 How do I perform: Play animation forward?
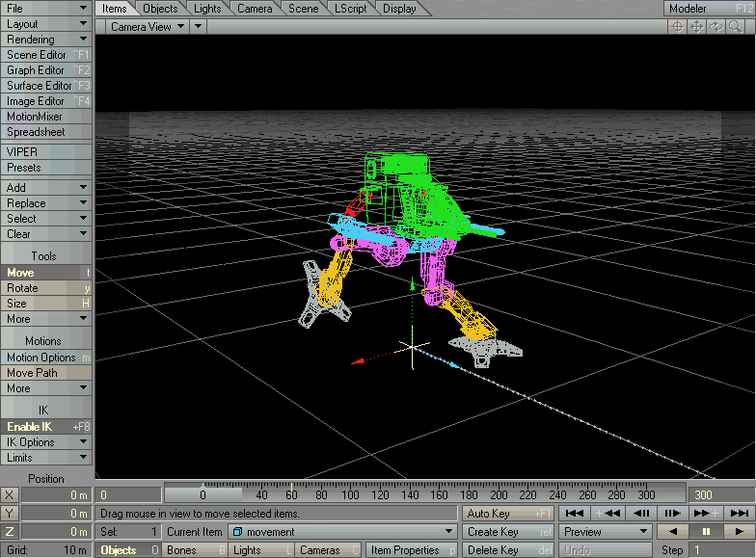click(739, 532)
